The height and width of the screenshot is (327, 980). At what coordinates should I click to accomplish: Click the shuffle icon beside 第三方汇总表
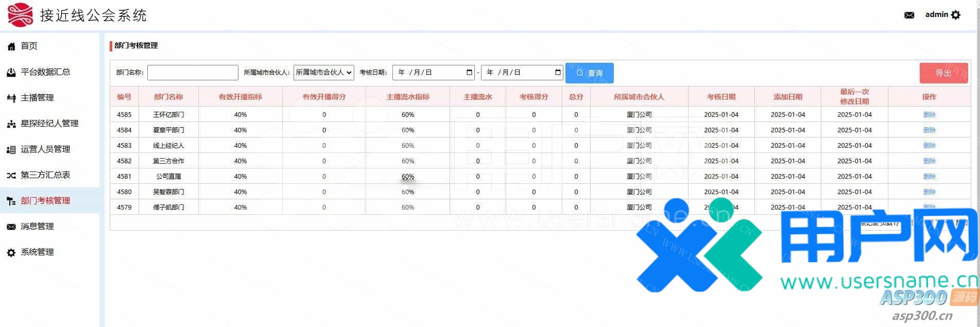(x=11, y=176)
